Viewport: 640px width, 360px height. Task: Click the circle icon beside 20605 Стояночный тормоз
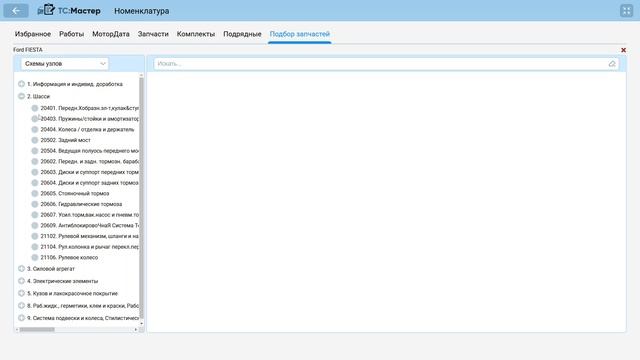pos(35,193)
